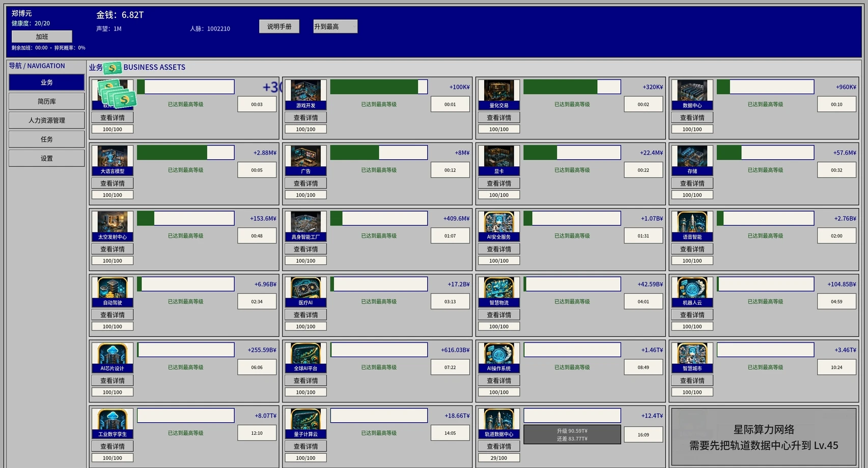Open the 人力资源管理 navigation item
This screenshot has width=868, height=468.
tap(47, 120)
